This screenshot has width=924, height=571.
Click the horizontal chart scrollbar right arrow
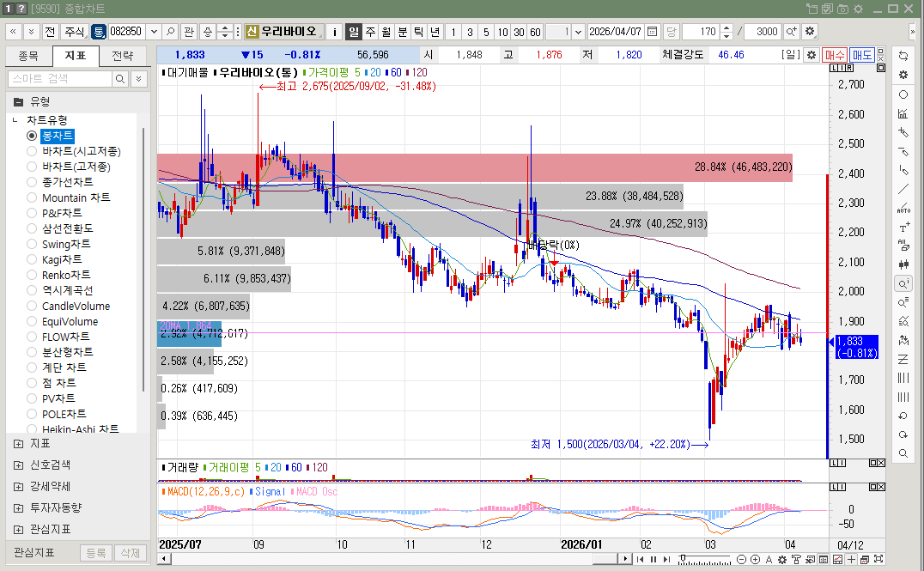[x=624, y=559]
